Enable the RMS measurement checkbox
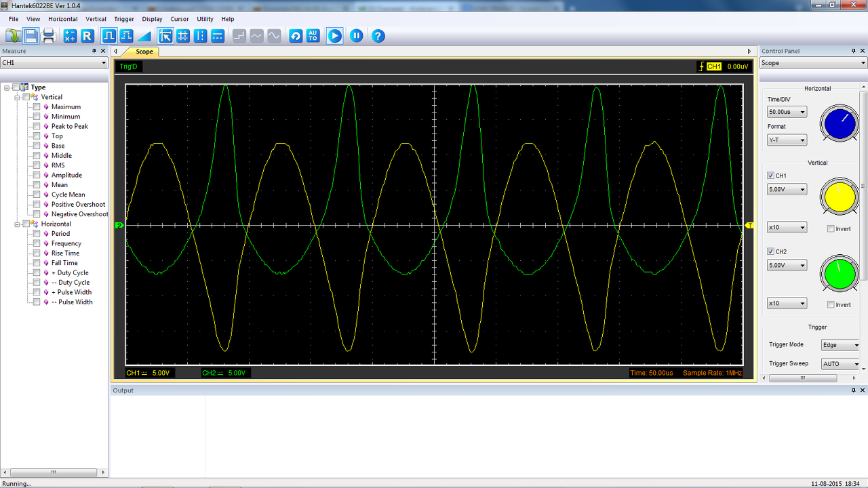This screenshot has height=488, width=868. 37,165
